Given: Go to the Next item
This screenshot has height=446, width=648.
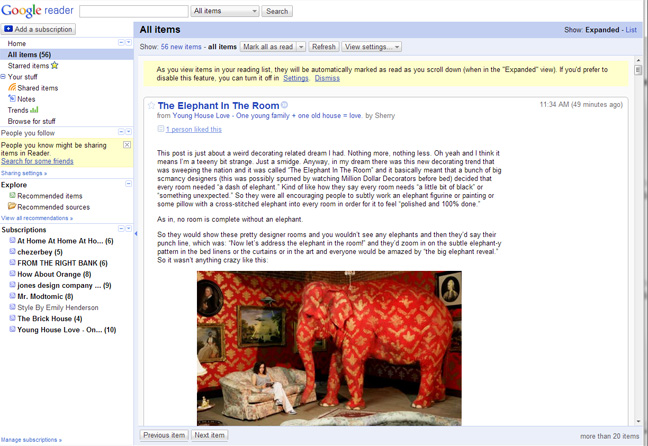Looking at the screenshot, I should (x=209, y=435).
